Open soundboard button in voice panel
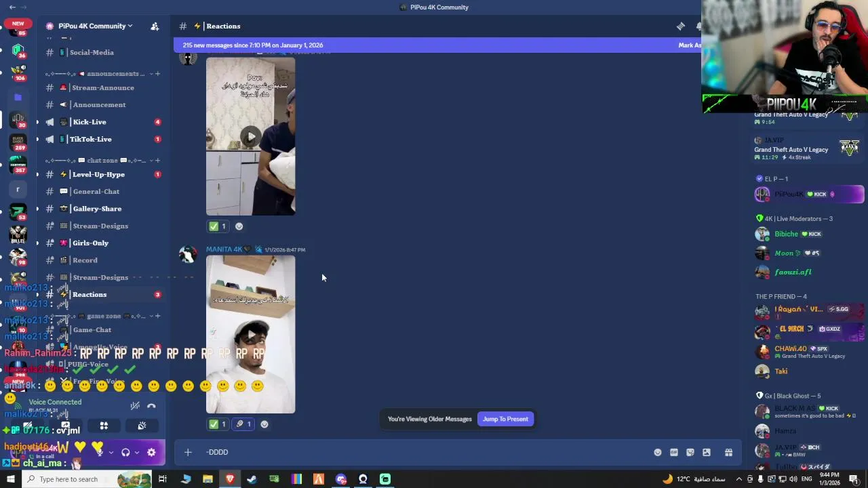This screenshot has width=868, height=488. 142,426
